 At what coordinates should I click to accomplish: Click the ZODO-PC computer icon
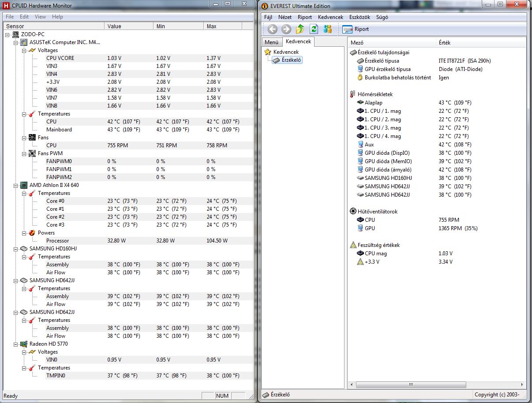click(x=15, y=34)
